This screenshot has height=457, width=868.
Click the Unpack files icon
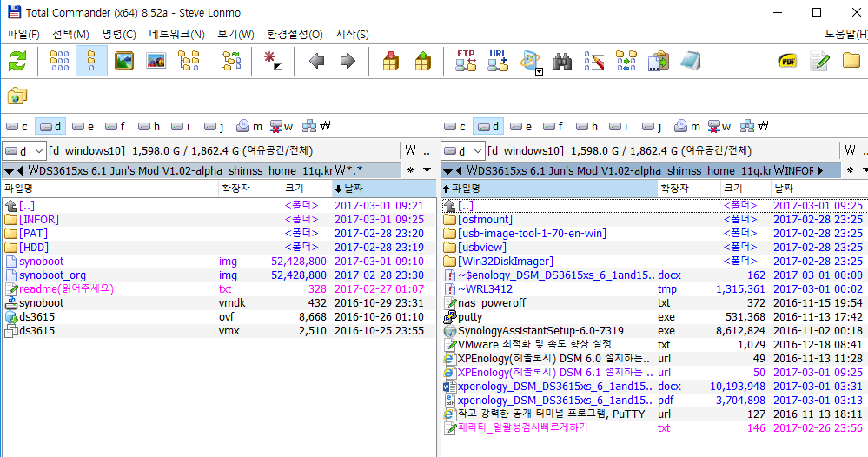[423, 61]
